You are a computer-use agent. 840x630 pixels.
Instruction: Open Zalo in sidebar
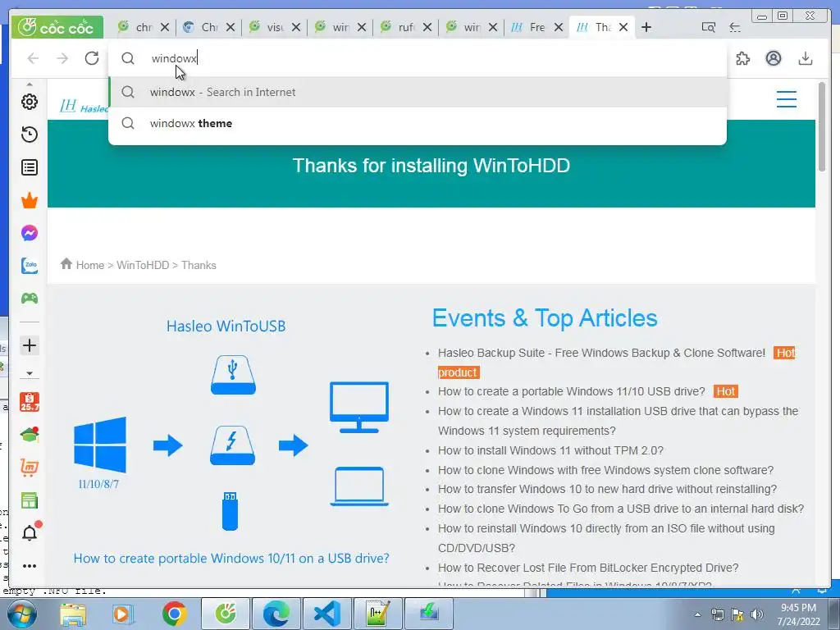(x=30, y=266)
